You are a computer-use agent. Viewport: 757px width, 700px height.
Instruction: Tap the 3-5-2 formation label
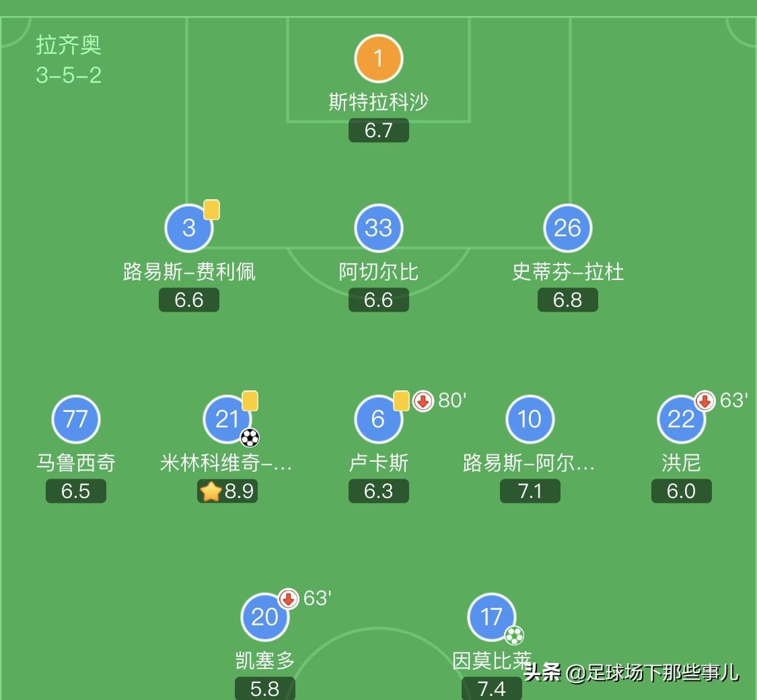69,75
